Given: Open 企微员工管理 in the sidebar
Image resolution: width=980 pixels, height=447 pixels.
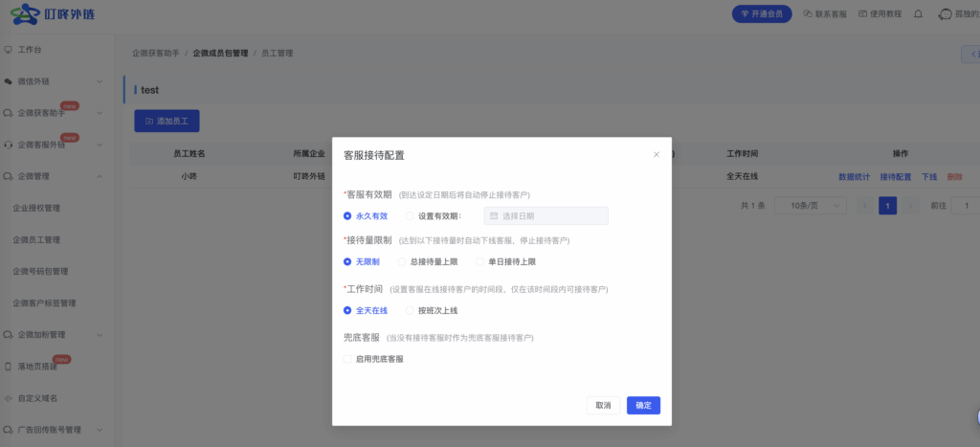Looking at the screenshot, I should 37,239.
